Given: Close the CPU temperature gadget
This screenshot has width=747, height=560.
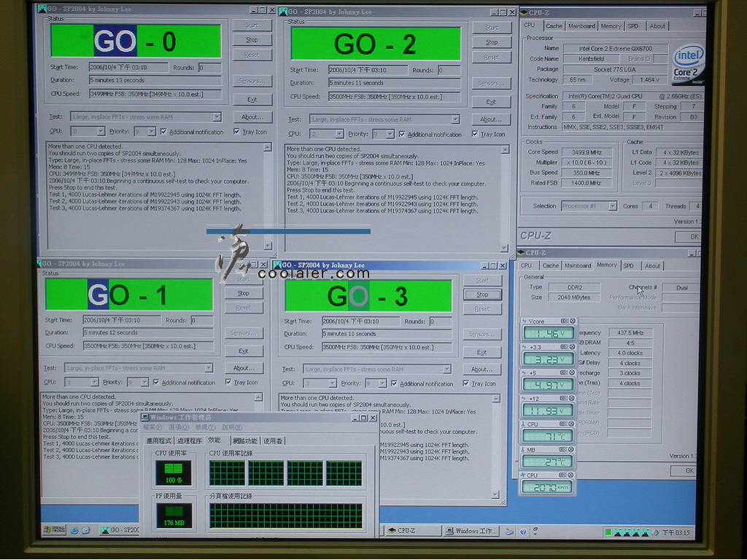Looking at the screenshot, I should (572, 424).
